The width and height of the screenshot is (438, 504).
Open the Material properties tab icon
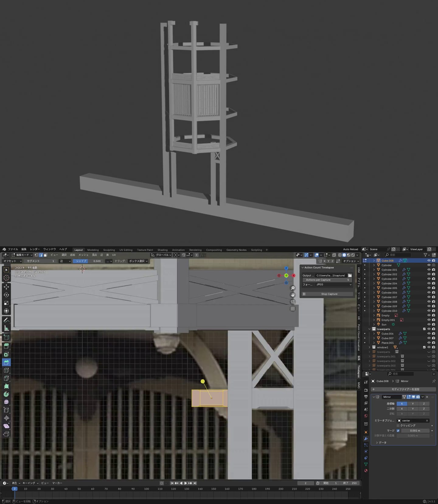pos(366,471)
